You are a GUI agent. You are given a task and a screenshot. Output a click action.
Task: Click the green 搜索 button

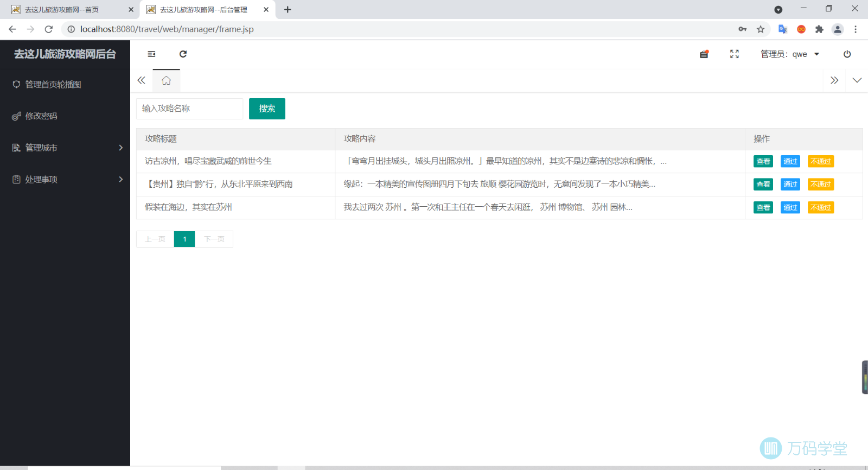tap(267, 109)
